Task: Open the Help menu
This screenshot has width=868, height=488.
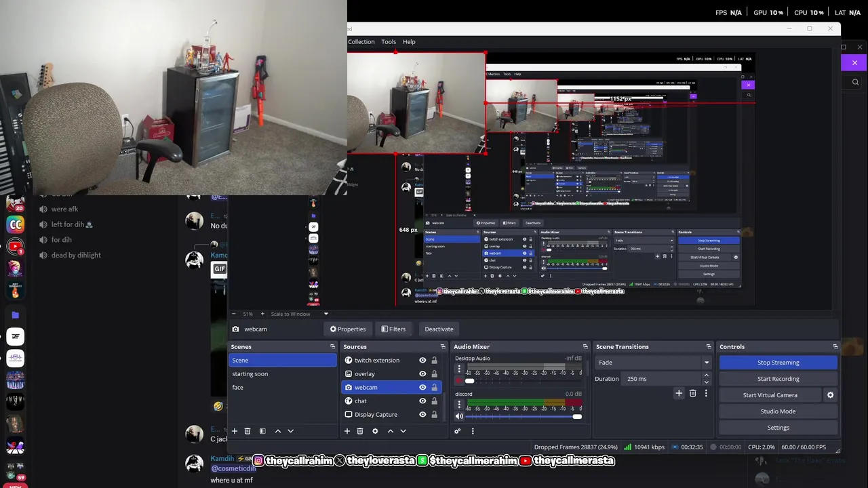Action: click(x=409, y=42)
